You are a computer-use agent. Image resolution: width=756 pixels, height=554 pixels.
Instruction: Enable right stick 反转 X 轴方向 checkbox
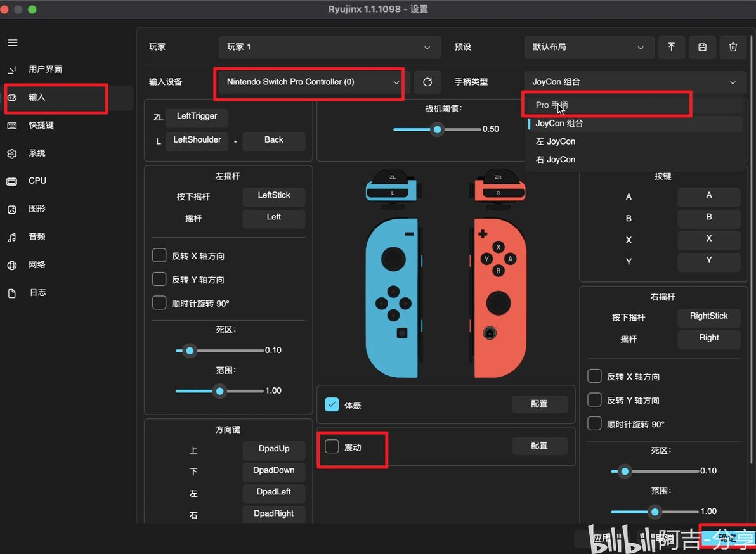pos(594,377)
